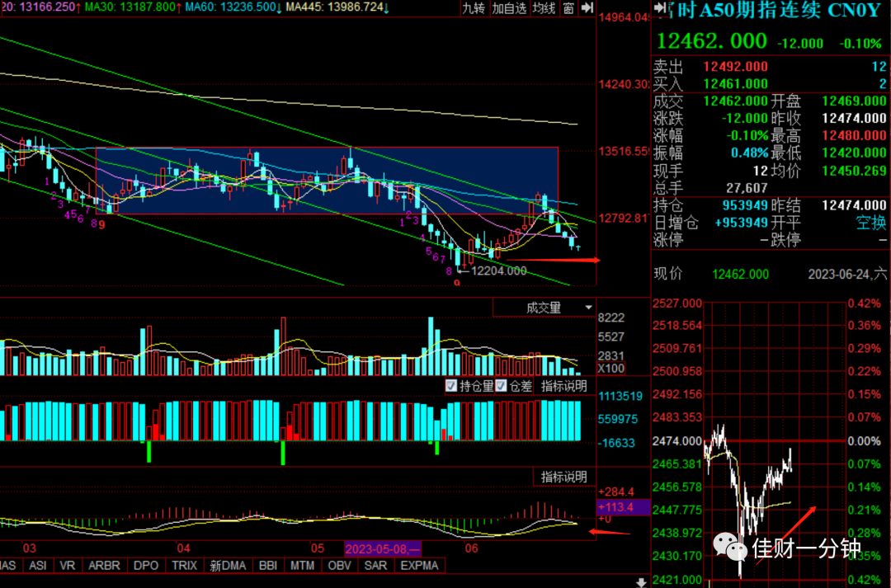Switch to the EXPMA indicator tab
The width and height of the screenshot is (891, 588).
419,566
